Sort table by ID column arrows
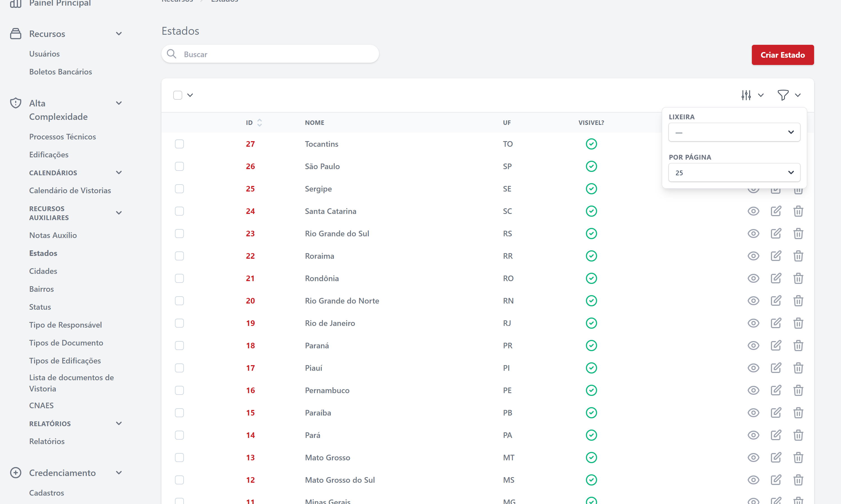Viewport: 841px width, 504px height. click(x=259, y=123)
